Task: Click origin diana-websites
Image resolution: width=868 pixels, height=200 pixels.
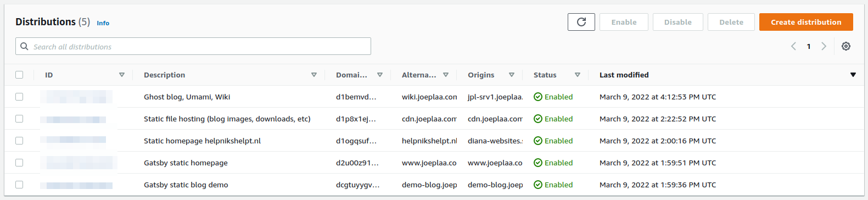Action: 495,141
